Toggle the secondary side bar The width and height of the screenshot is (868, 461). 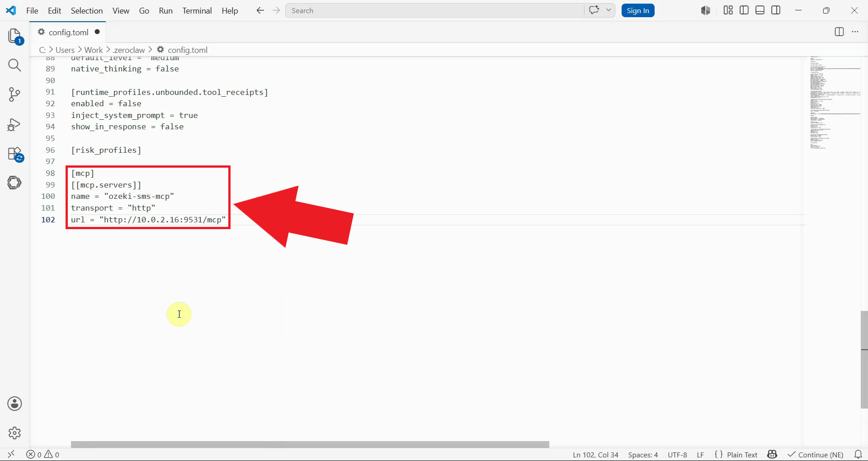click(776, 10)
